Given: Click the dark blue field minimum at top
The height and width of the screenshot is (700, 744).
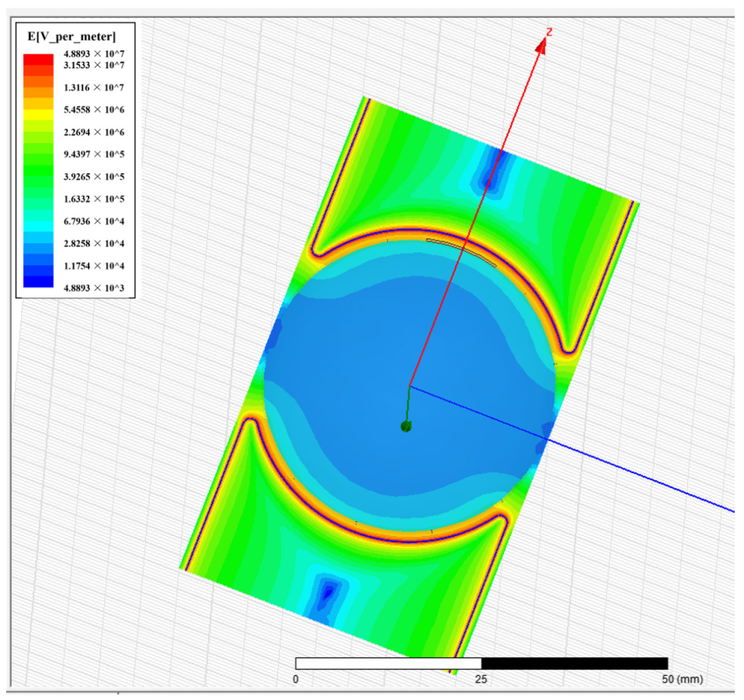Looking at the screenshot, I should point(491,174).
